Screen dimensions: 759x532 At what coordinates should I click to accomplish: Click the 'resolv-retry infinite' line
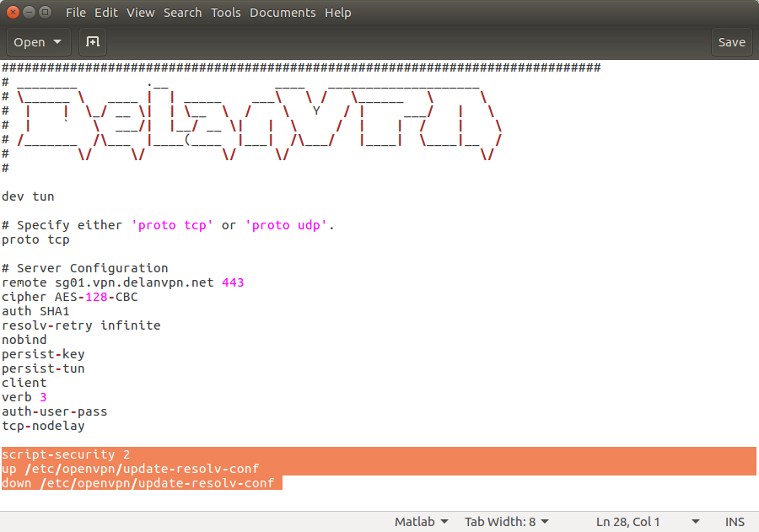coord(81,325)
